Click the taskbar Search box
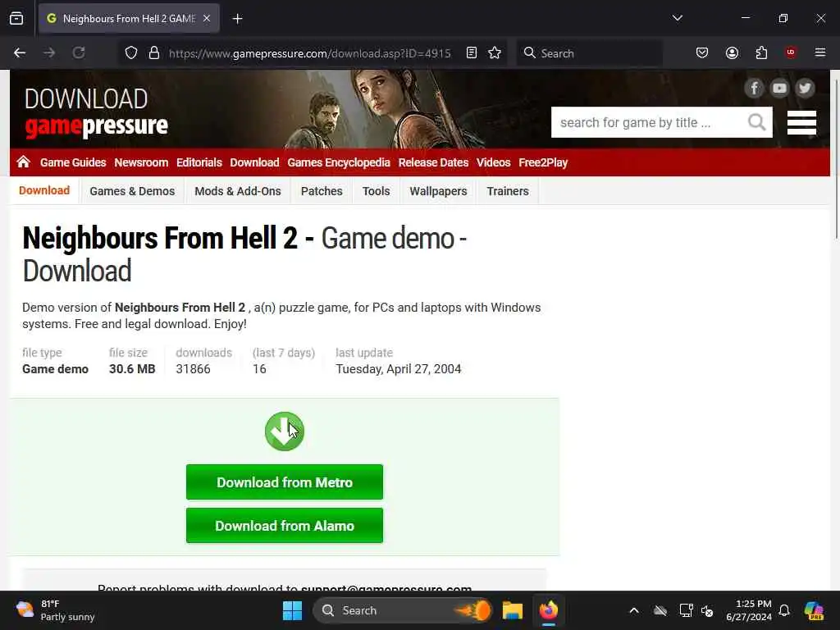Image resolution: width=840 pixels, height=630 pixels. [x=403, y=610]
